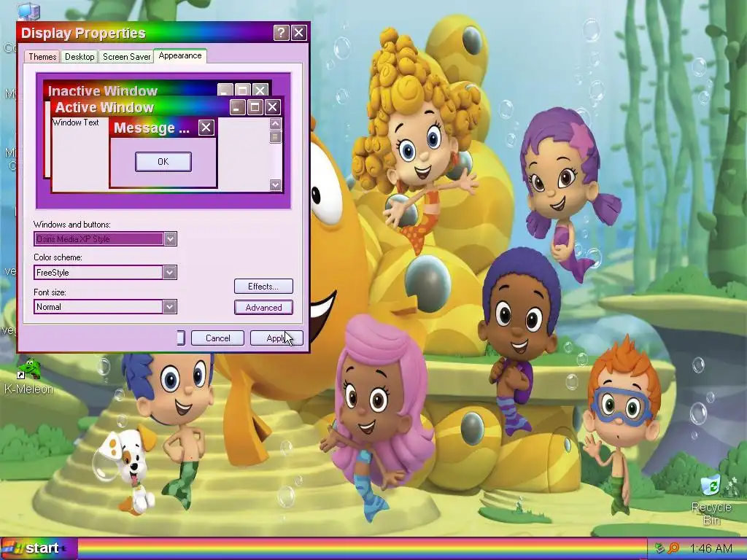Open the Effects... dialog
This screenshot has width=747, height=560.
[x=263, y=286]
